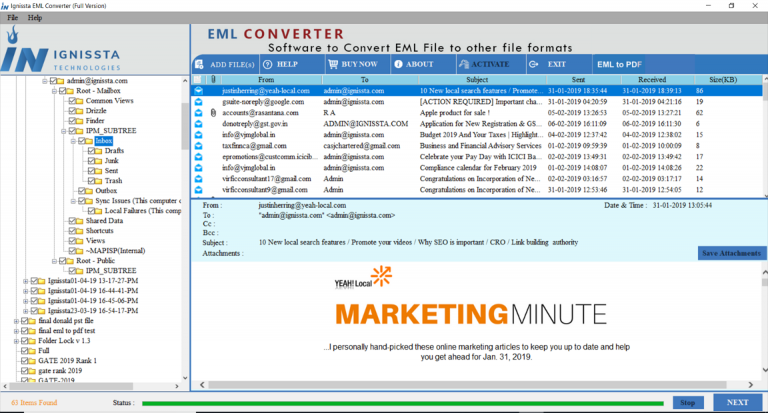Toggle the admin@ignissta.com folder checkbox

[x=53, y=81]
